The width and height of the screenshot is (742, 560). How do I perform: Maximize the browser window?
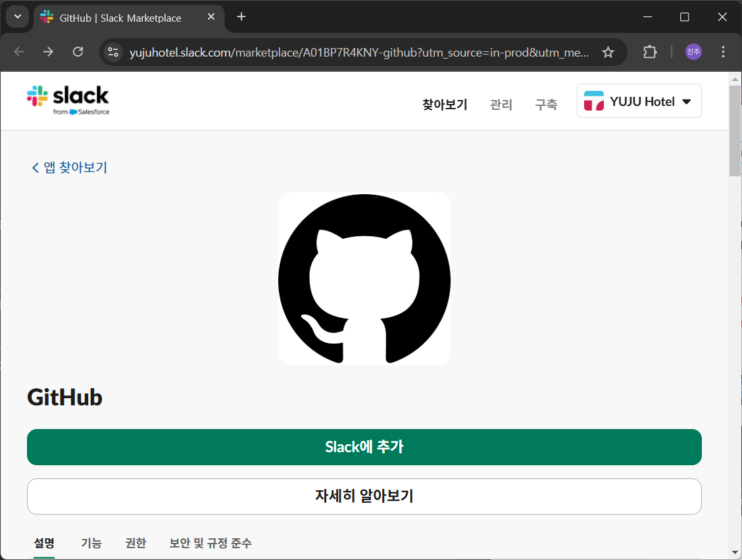coord(684,17)
